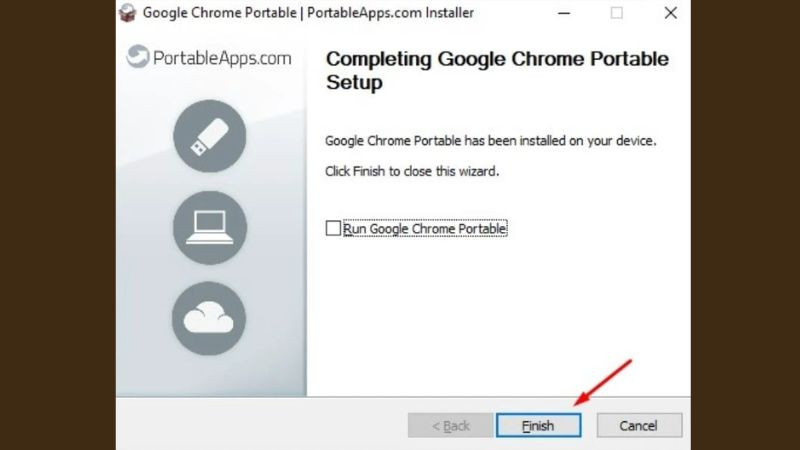The image size is (800, 450).
Task: Select the cloud storage icon
Action: (209, 318)
